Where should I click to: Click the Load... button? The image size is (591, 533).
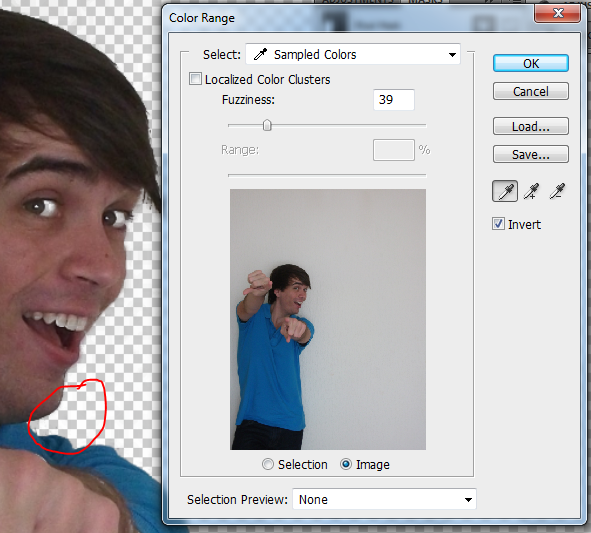530,126
